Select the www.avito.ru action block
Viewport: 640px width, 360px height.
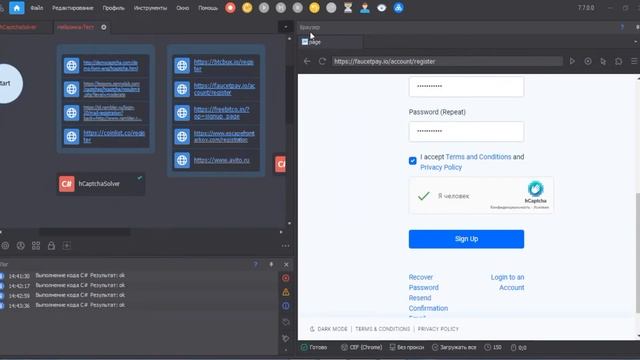216,160
